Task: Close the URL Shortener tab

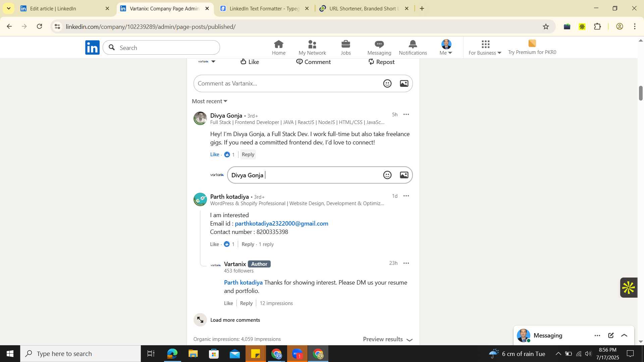Action: (x=407, y=8)
